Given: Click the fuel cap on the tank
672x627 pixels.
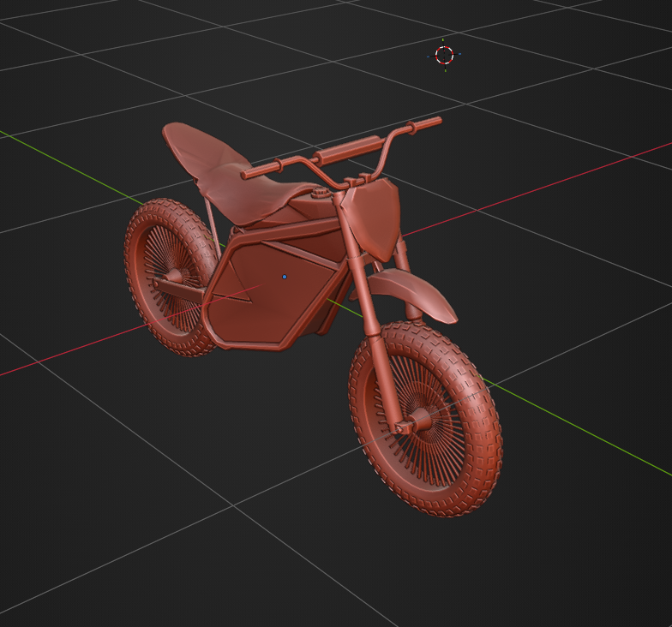Looking at the screenshot, I should click(x=319, y=192).
